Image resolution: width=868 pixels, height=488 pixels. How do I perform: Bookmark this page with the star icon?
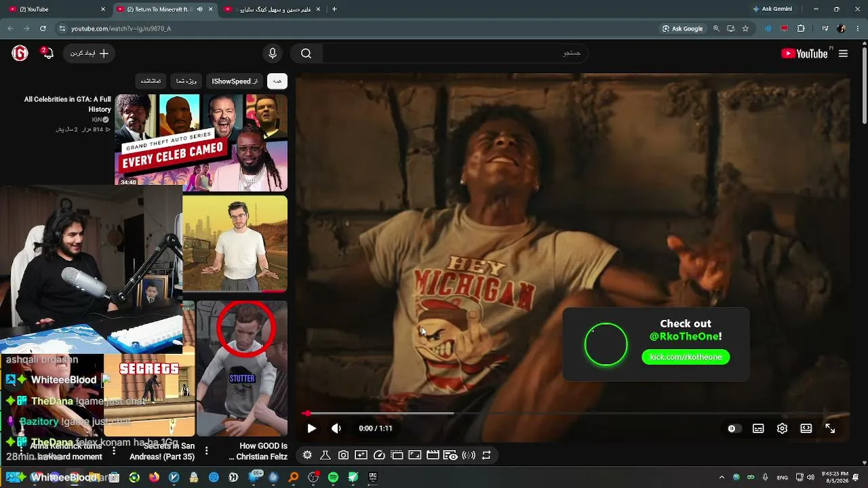[745, 28]
